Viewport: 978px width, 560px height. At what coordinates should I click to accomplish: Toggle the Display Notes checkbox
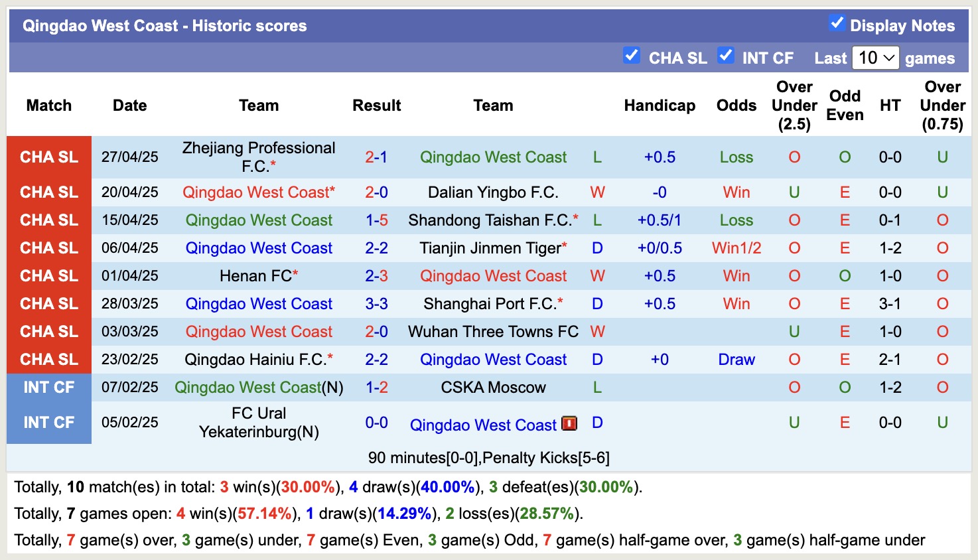click(837, 24)
